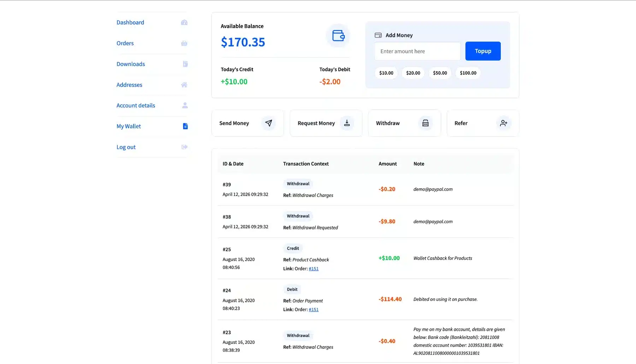Click the add-user Refer icon

point(504,123)
